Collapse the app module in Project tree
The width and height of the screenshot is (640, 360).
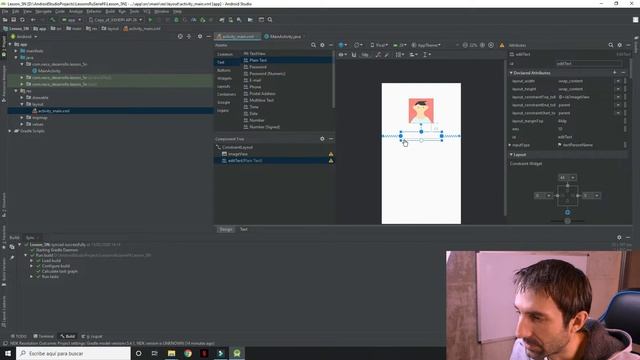pos(10,44)
